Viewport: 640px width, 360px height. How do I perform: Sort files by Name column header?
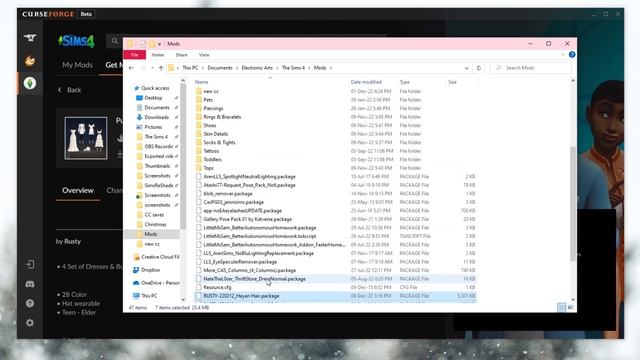click(201, 82)
